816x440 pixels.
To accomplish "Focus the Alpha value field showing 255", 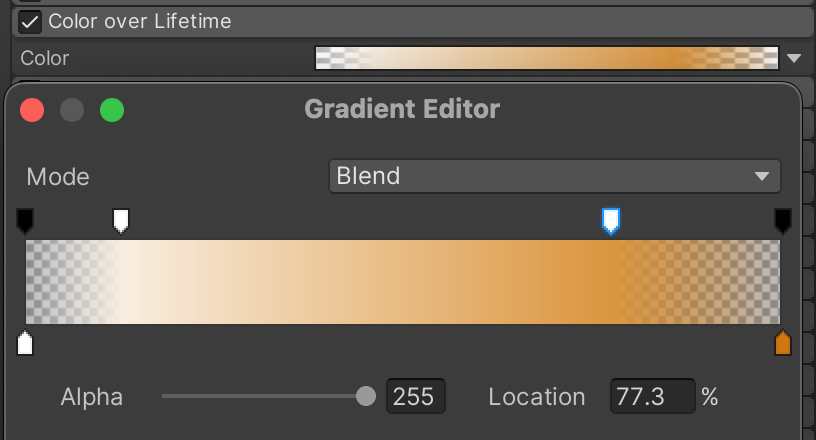I will click(x=414, y=397).
